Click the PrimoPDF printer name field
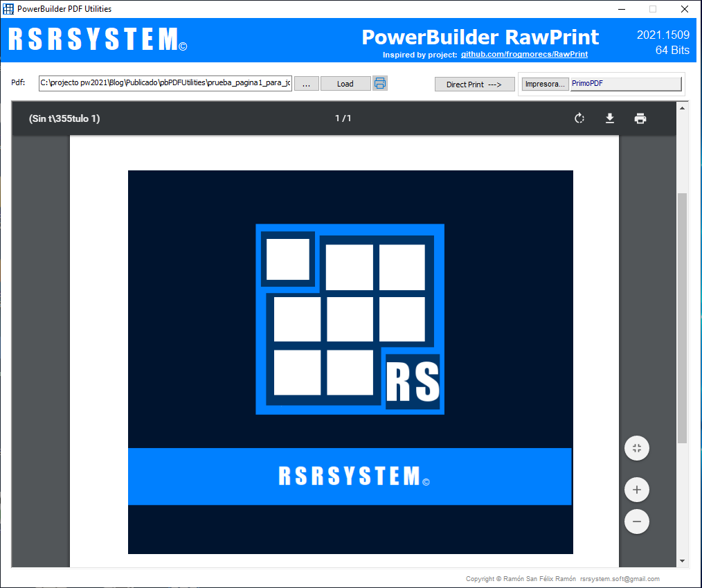This screenshot has height=588, width=702. [626, 84]
